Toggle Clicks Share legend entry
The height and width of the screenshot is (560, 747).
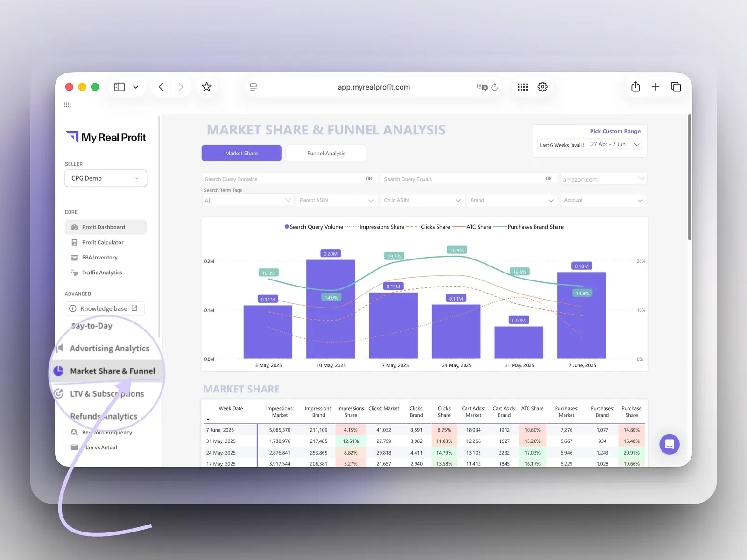click(x=428, y=227)
